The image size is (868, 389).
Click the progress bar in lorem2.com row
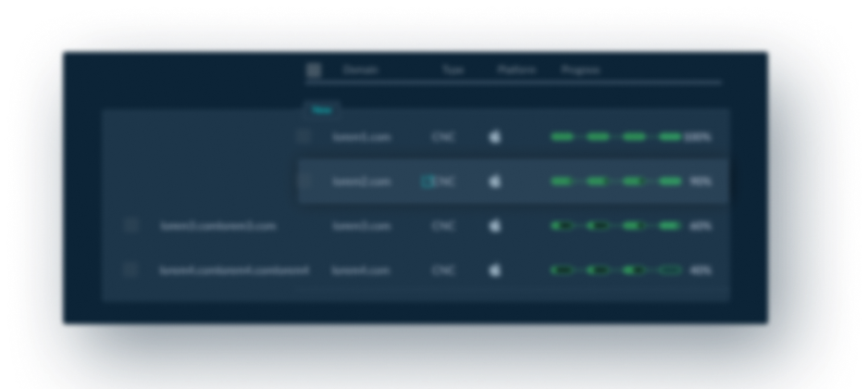click(x=616, y=182)
